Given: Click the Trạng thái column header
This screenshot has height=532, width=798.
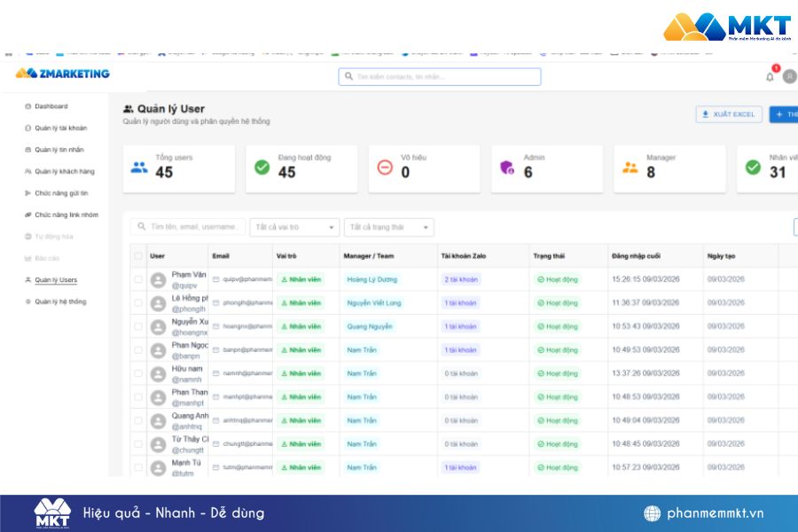Looking at the screenshot, I should click(549, 256).
